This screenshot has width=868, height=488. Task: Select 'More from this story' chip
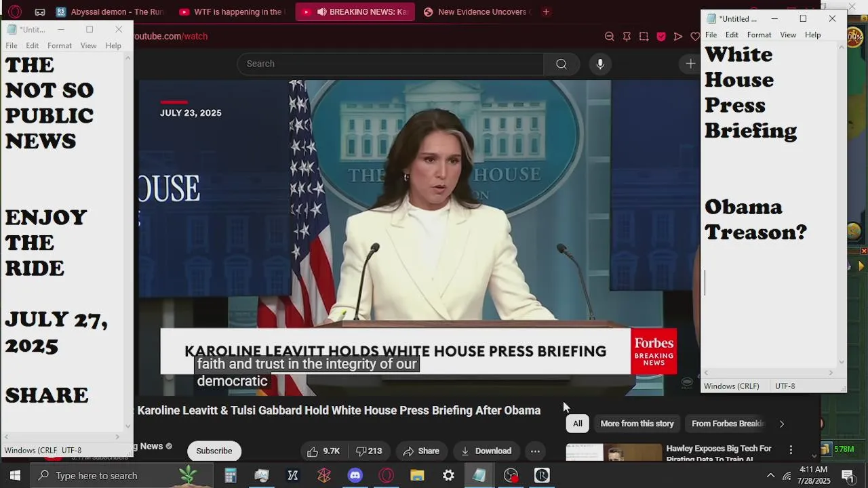pyautogui.click(x=637, y=424)
